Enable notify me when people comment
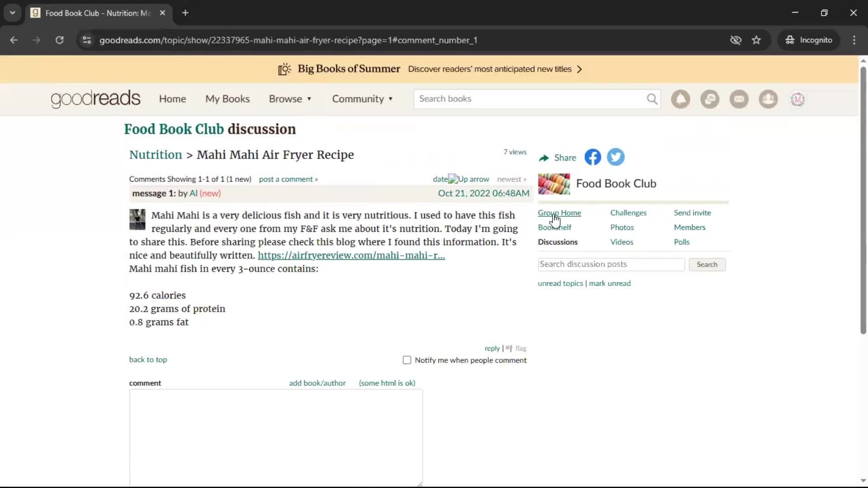Screen dimensions: 868x488 point(407,360)
